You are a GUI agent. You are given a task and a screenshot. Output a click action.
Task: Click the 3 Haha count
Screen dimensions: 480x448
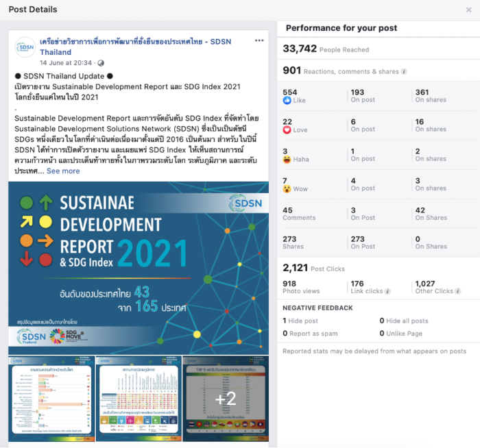pos(285,151)
